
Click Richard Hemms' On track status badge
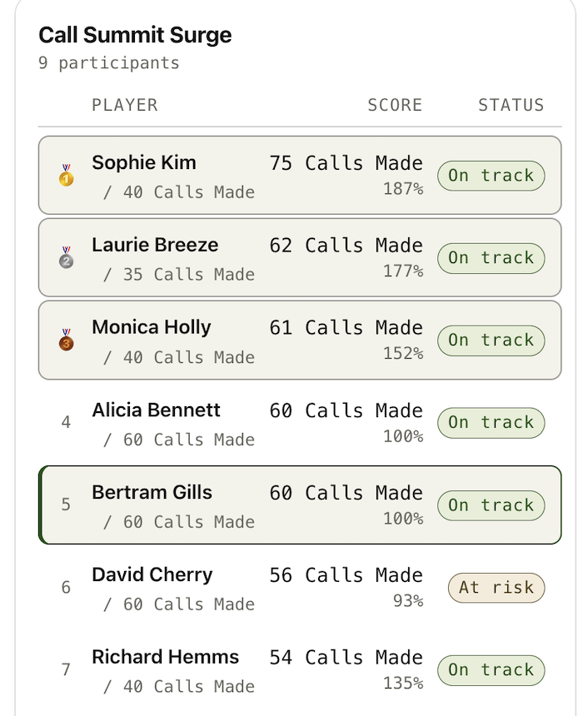click(491, 669)
